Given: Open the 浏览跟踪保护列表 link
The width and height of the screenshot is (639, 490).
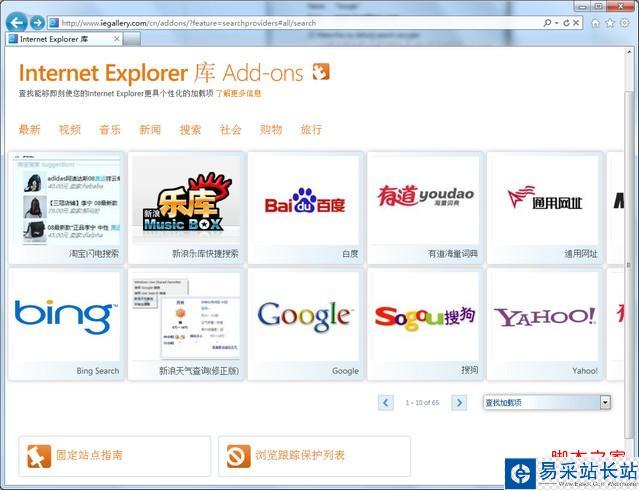Looking at the screenshot, I should click(300, 455).
